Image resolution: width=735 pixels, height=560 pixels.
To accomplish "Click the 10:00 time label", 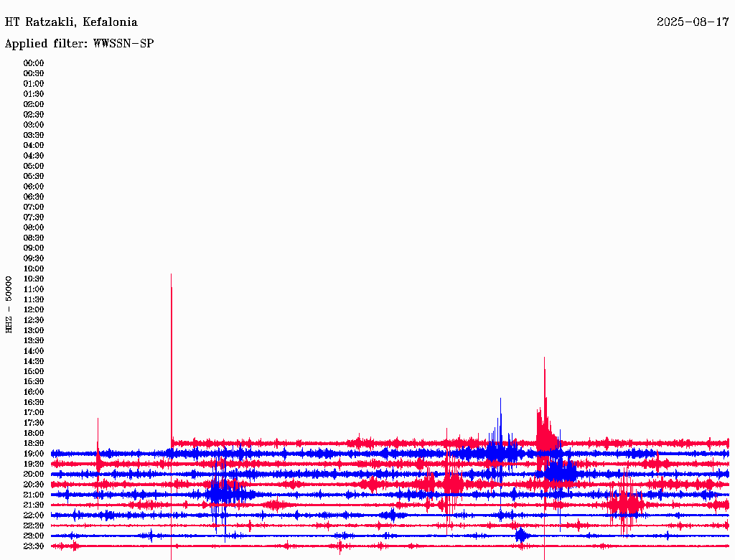I will tap(34, 269).
